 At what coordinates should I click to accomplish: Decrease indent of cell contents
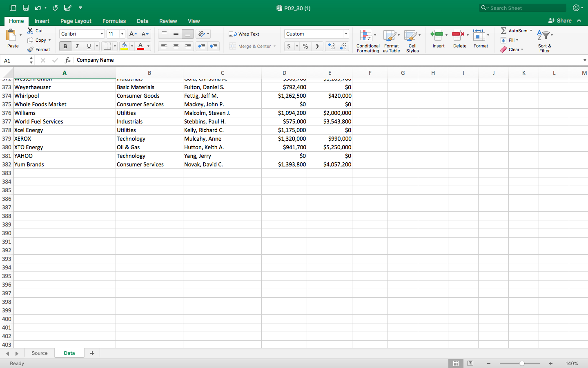(201, 46)
